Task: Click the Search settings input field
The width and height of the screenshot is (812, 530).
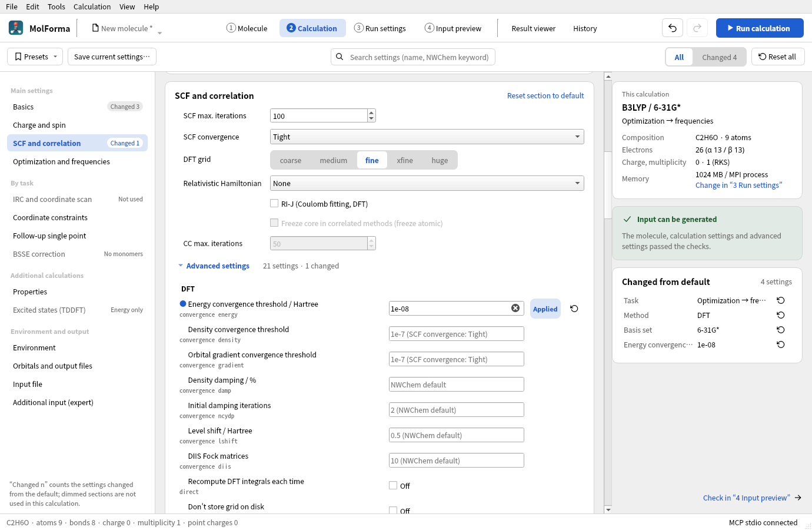Action: [413, 57]
